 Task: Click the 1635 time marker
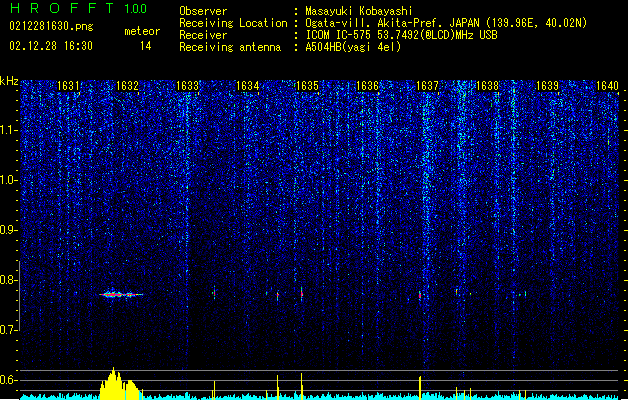pyautogui.click(x=307, y=86)
